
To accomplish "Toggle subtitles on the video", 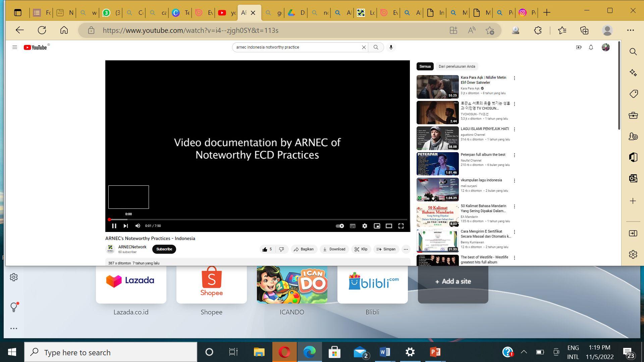I will pos(353,226).
